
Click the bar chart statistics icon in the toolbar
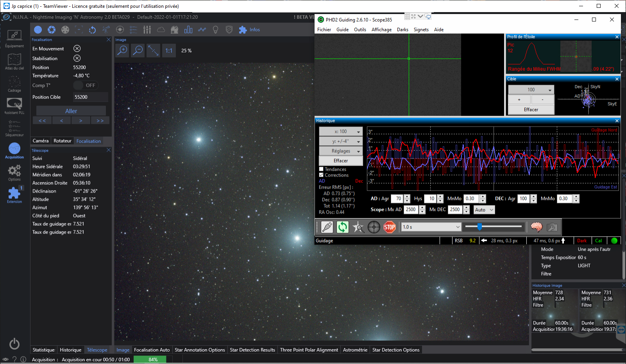click(x=188, y=30)
